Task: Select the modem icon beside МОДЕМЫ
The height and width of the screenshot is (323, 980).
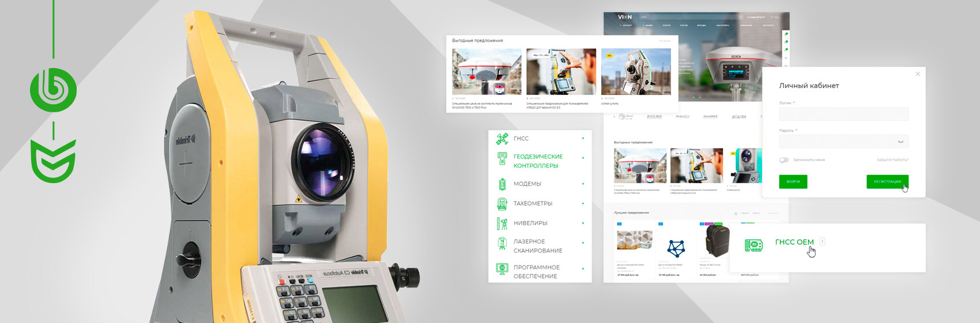Action: coord(502,184)
